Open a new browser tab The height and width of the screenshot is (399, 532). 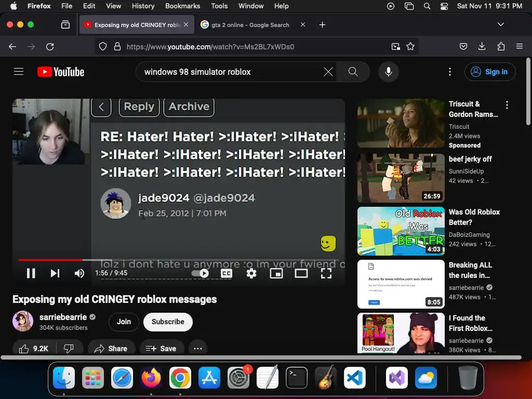click(322, 25)
